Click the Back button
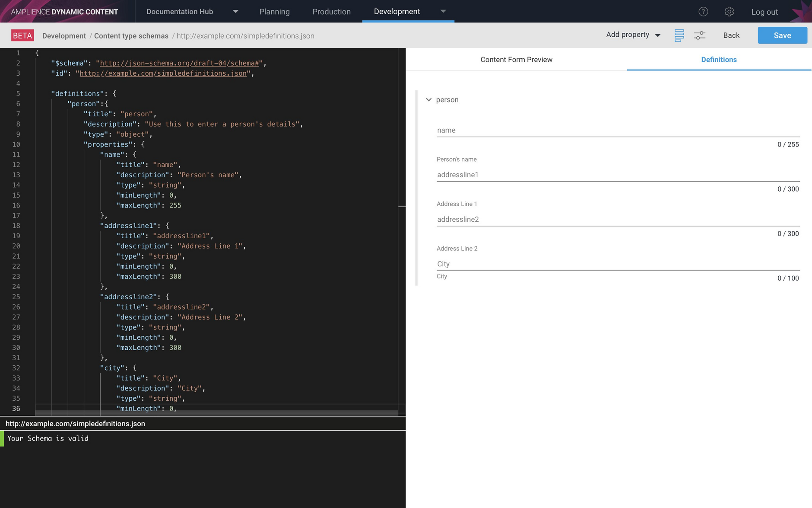 pos(731,35)
